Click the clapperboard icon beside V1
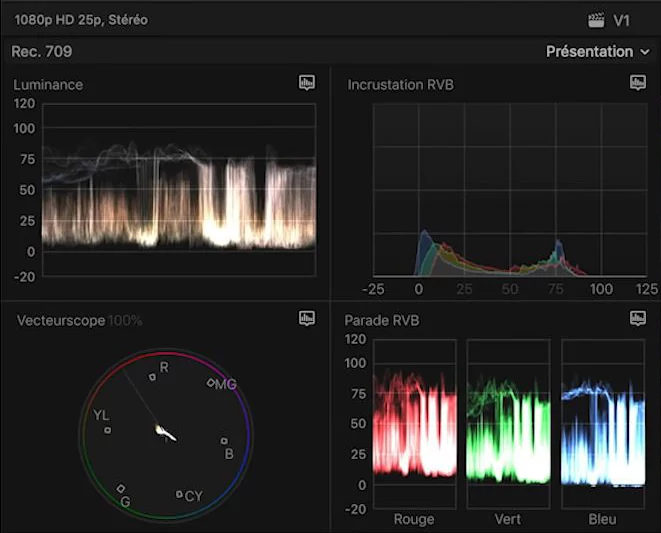 point(596,20)
